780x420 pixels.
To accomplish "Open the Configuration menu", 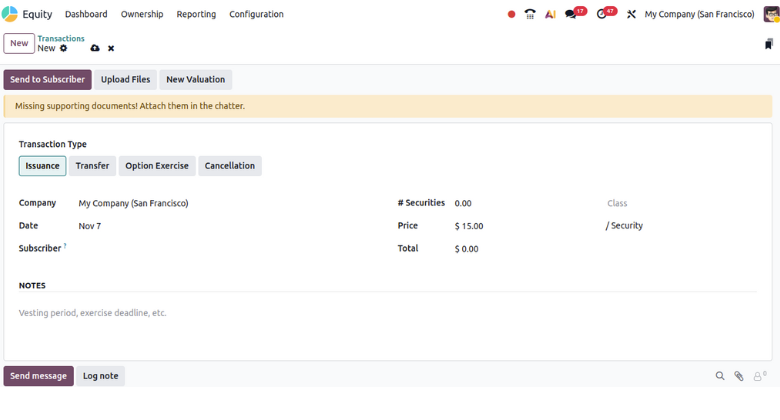I will coord(256,14).
